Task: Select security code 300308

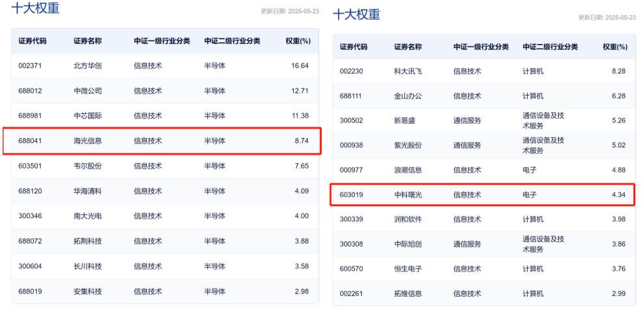Action: (351, 244)
